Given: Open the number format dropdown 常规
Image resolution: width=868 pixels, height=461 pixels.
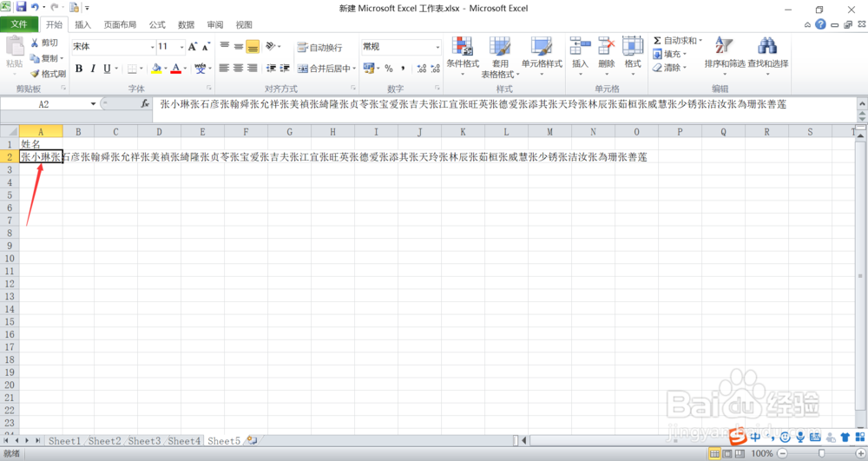Looking at the screenshot, I should click(437, 47).
